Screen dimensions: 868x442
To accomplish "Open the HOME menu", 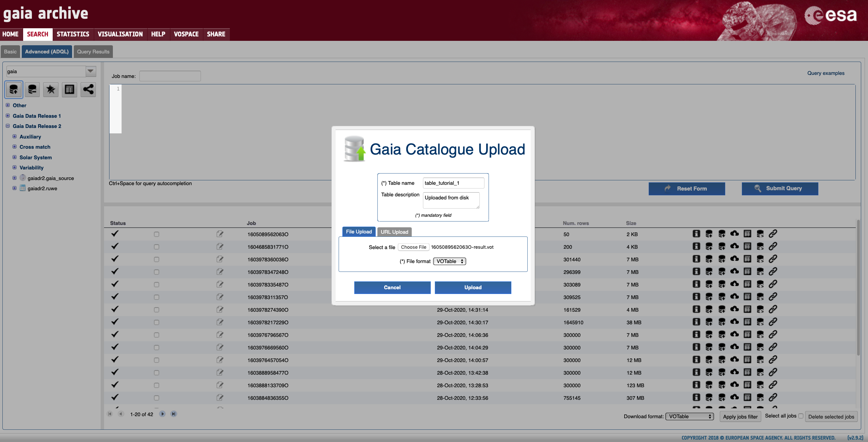I will point(11,34).
